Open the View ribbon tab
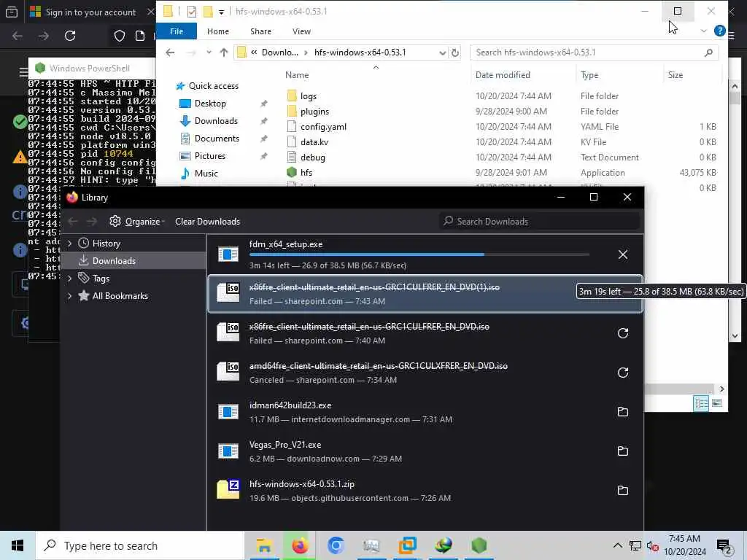Viewport: 747px width, 560px height. (301, 31)
